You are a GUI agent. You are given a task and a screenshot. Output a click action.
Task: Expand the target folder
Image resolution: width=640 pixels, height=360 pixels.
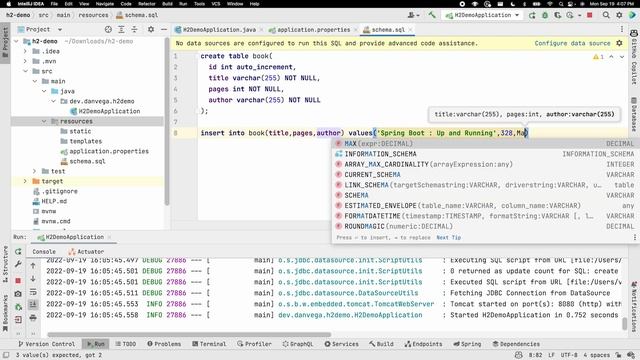(25, 181)
